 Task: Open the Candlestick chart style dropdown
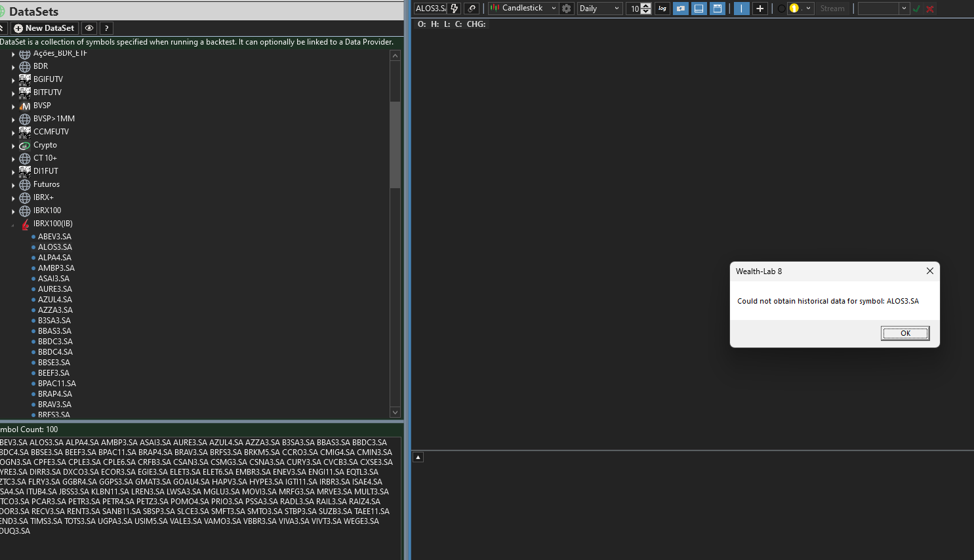pos(523,9)
